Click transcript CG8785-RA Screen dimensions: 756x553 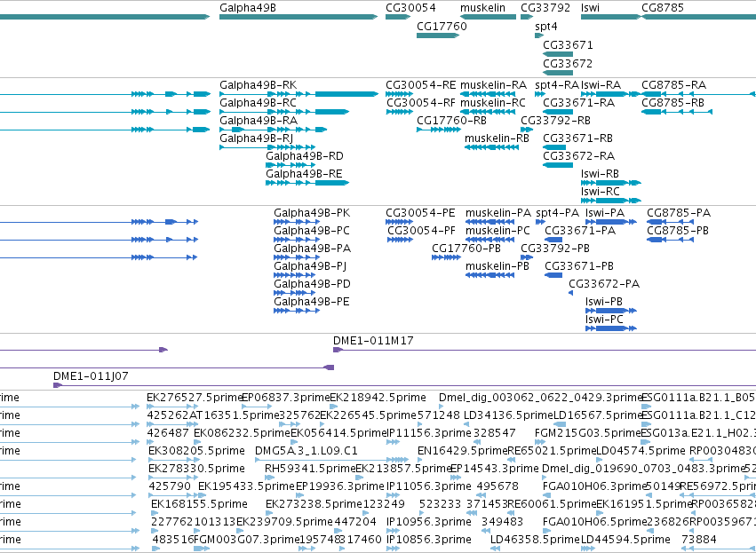pos(698,94)
